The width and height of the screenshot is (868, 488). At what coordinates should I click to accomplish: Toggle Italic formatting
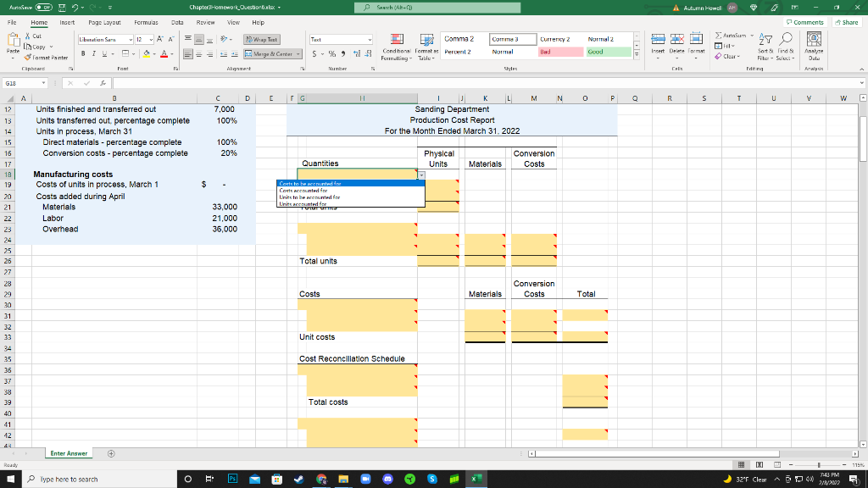(x=93, y=53)
